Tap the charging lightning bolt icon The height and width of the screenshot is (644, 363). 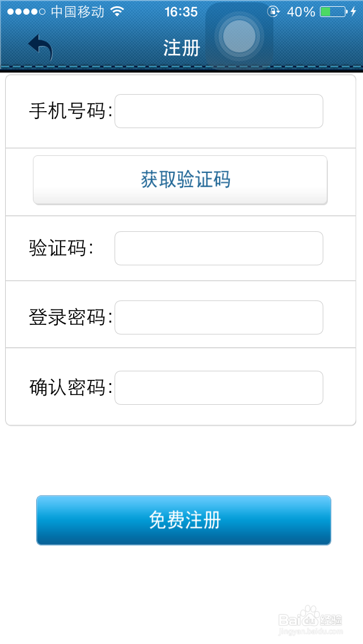click(353, 11)
